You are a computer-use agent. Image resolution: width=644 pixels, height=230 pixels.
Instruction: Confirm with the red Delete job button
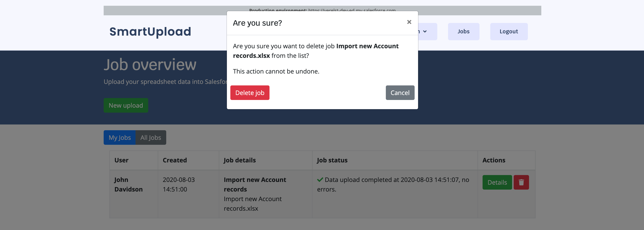click(250, 93)
